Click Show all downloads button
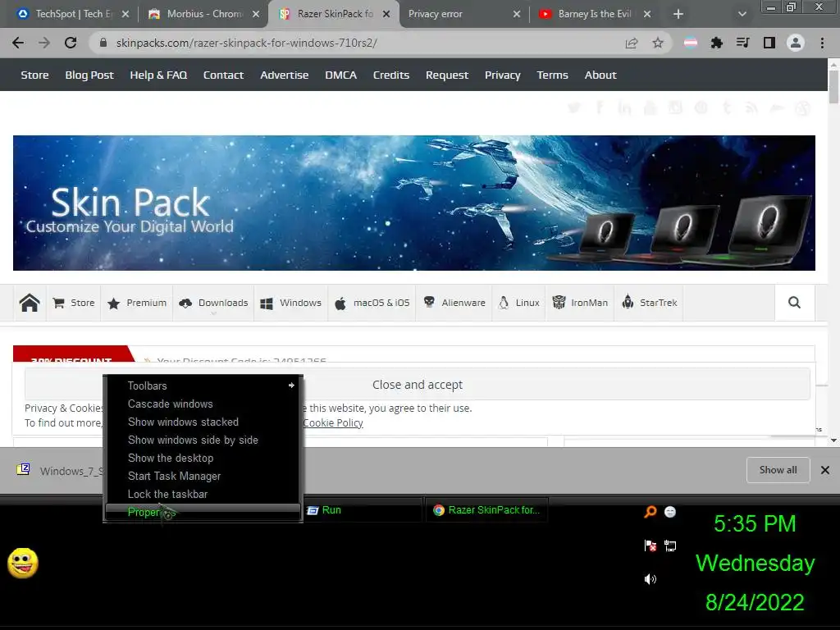 click(778, 470)
